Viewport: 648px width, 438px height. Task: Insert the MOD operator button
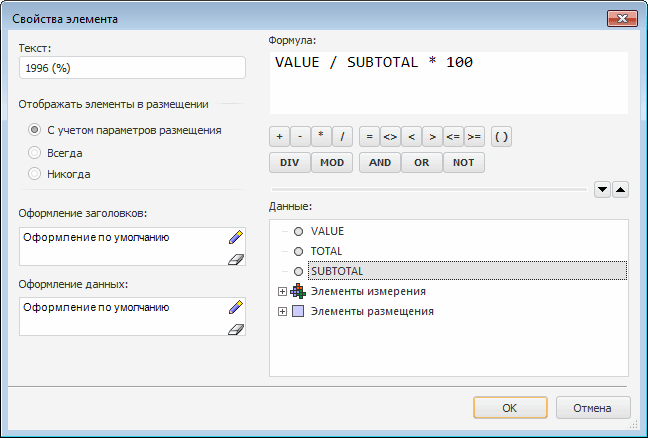(x=330, y=162)
